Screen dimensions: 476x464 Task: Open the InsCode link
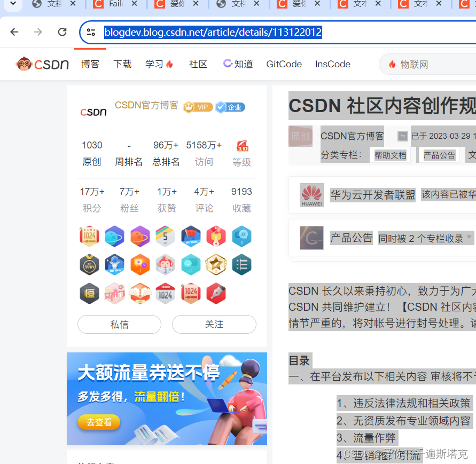click(333, 64)
